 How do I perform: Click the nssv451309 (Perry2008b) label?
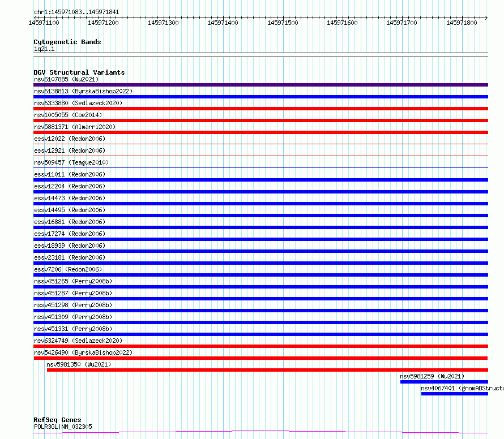(x=73, y=317)
